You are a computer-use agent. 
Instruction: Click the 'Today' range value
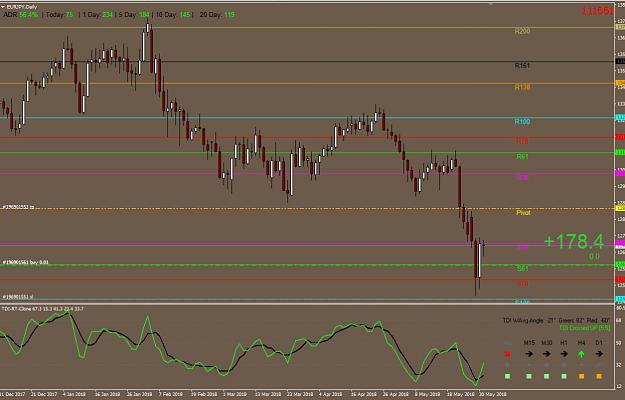pyautogui.click(x=69, y=15)
